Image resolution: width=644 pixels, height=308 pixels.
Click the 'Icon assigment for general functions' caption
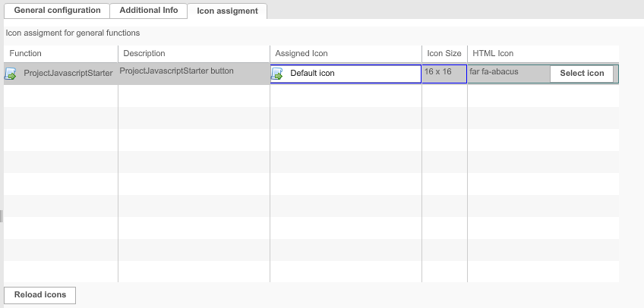pyautogui.click(x=73, y=33)
